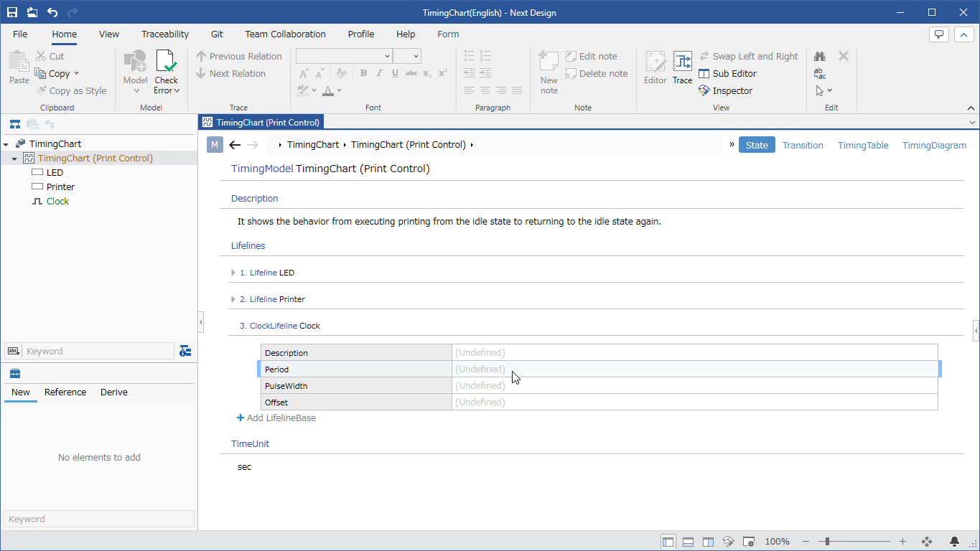Click the zoom slider handle
Screen dimensions: 980x551
pos(828,542)
